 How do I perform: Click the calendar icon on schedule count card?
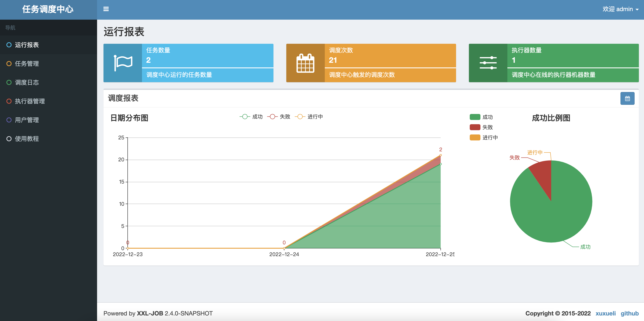point(305,63)
